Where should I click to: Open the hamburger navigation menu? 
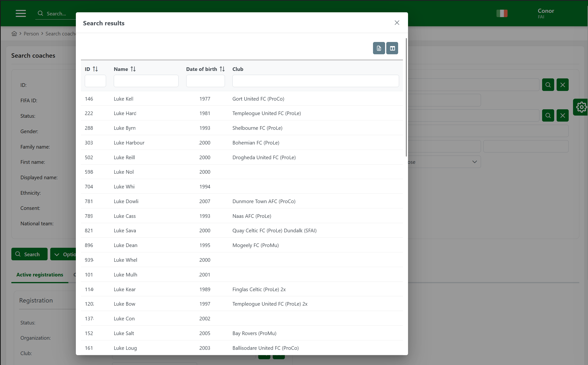click(21, 13)
